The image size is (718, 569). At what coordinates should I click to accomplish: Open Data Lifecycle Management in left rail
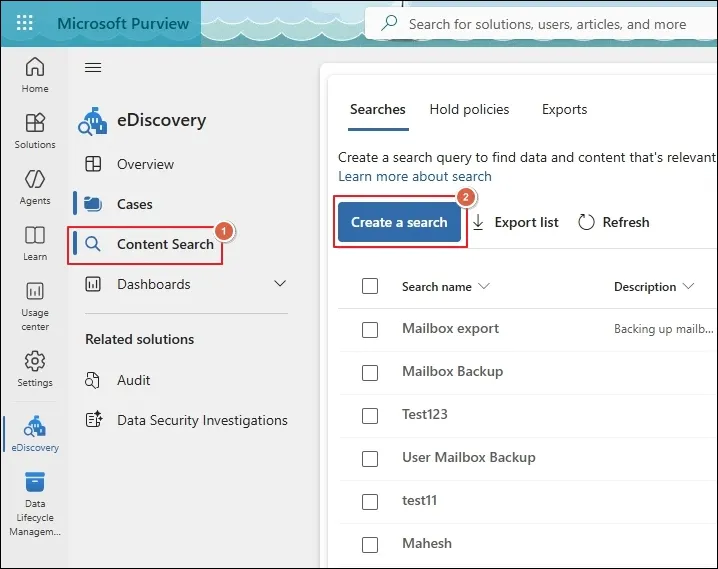(35, 504)
